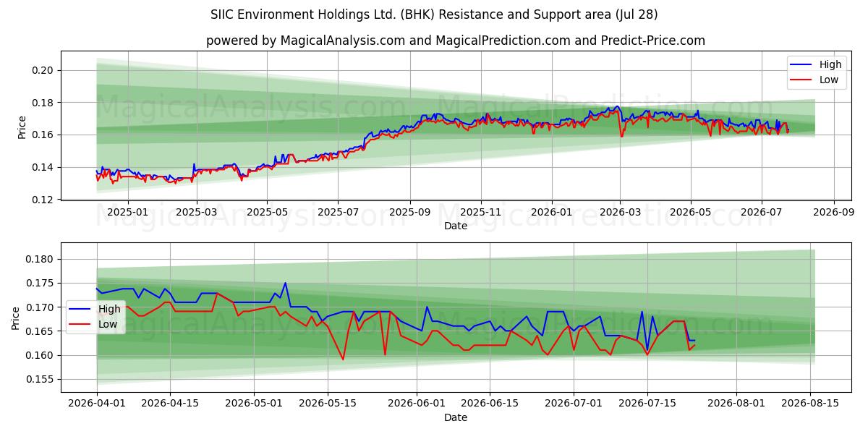Click the '2025-09' x-axis label in top chart
The width and height of the screenshot is (868, 434).
tap(409, 213)
